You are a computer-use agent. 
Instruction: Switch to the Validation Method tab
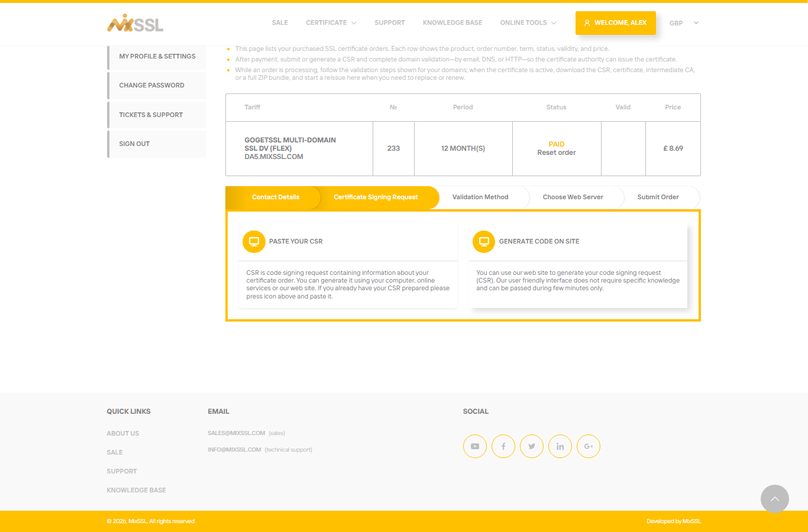(x=480, y=197)
